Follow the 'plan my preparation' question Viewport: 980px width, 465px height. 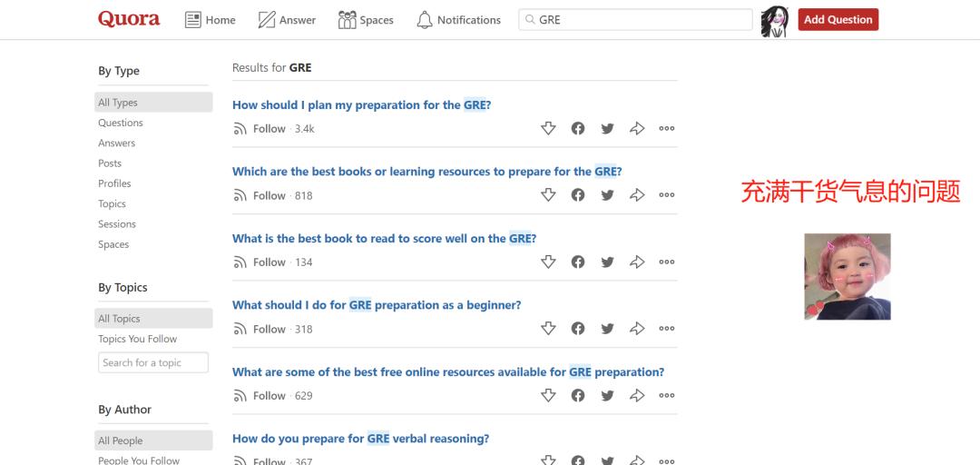click(260, 129)
